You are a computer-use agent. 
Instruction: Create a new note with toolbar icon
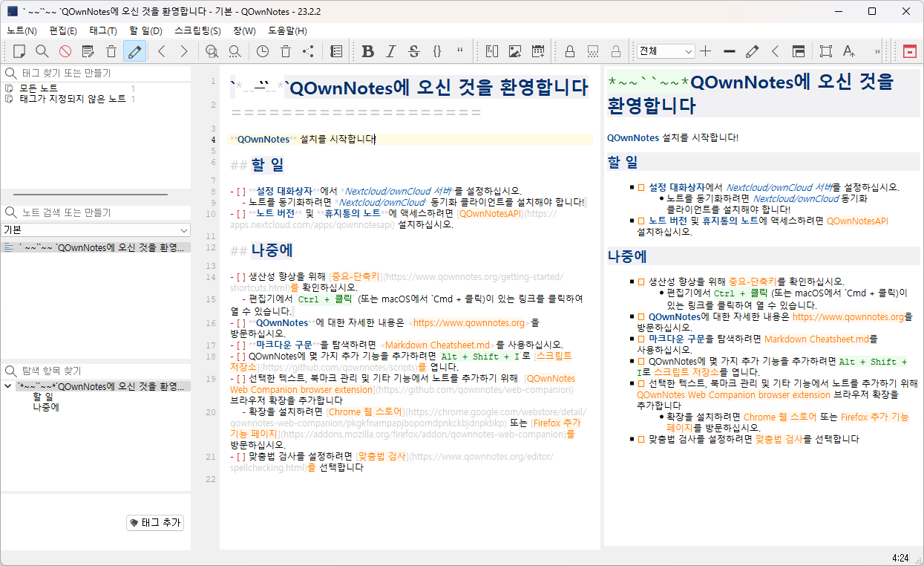pos(19,51)
